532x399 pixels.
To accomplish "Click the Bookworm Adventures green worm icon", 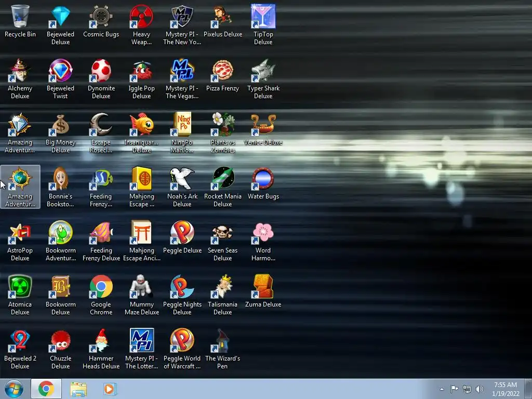I will pyautogui.click(x=60, y=232).
